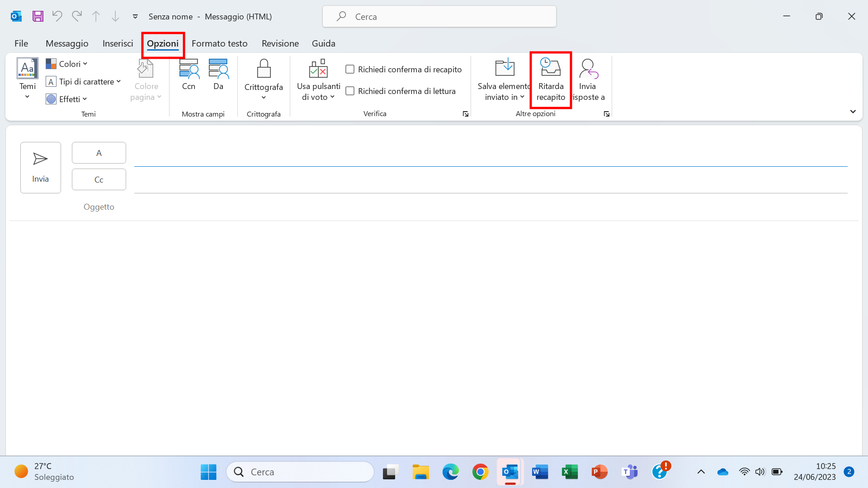Click the Invia send button

(x=40, y=167)
